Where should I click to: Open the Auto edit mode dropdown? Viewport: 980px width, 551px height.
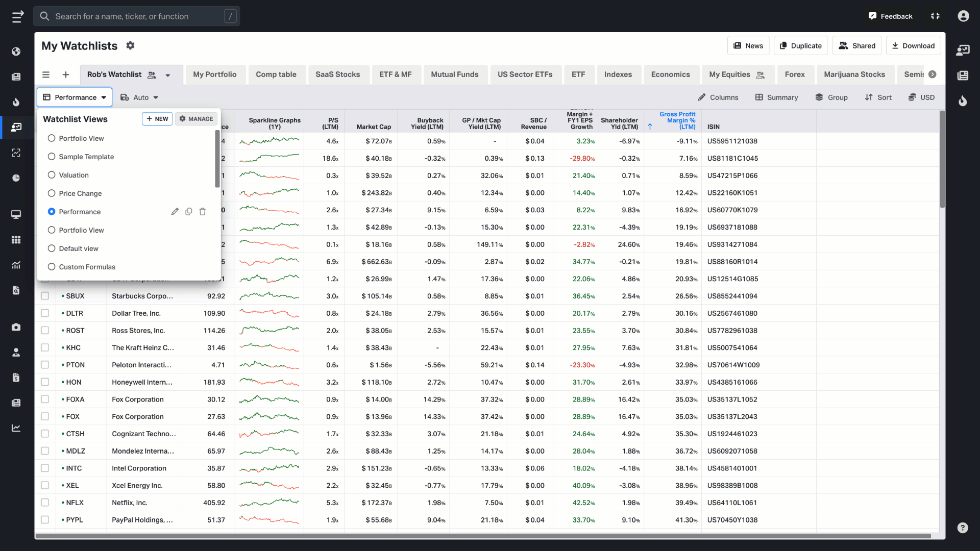139,97
